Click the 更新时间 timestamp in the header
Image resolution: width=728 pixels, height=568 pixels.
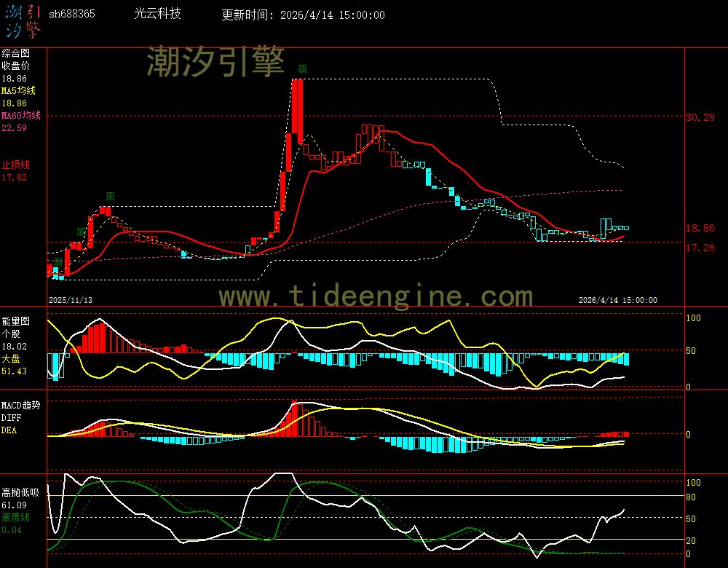[x=303, y=15]
